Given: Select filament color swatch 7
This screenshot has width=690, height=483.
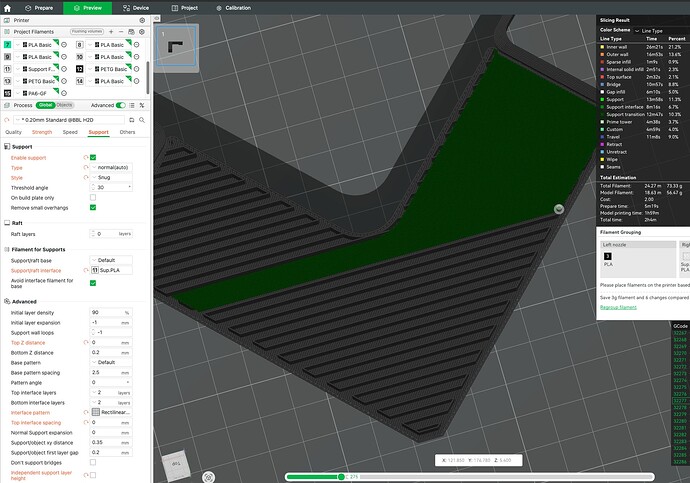Looking at the screenshot, I should click(x=7, y=45).
